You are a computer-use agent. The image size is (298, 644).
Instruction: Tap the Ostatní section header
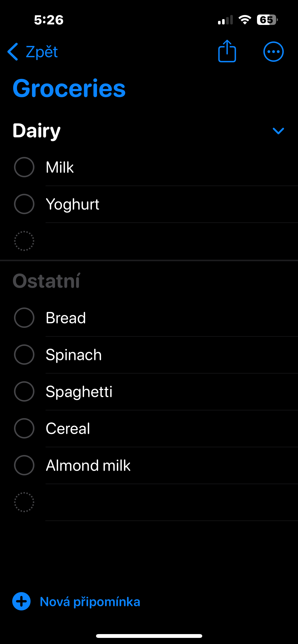click(x=47, y=281)
